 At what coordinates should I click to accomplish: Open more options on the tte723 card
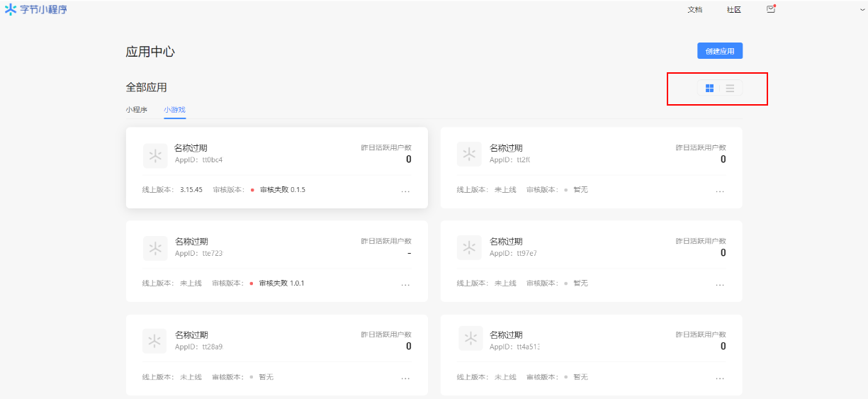coord(405,284)
